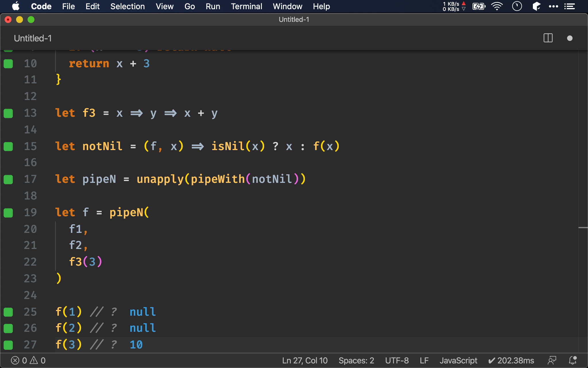588x368 pixels.
Task: Open the View menu
Action: coord(165,6)
